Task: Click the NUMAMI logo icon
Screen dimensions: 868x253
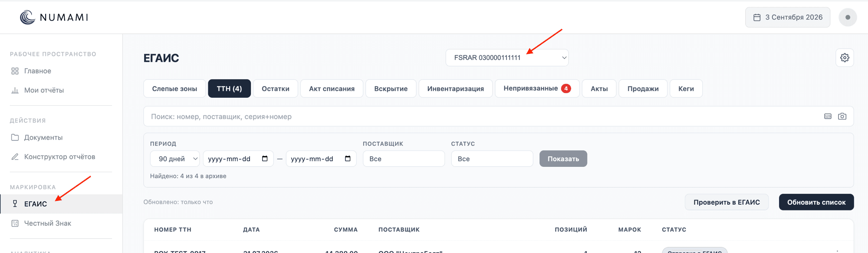Action: [27, 17]
